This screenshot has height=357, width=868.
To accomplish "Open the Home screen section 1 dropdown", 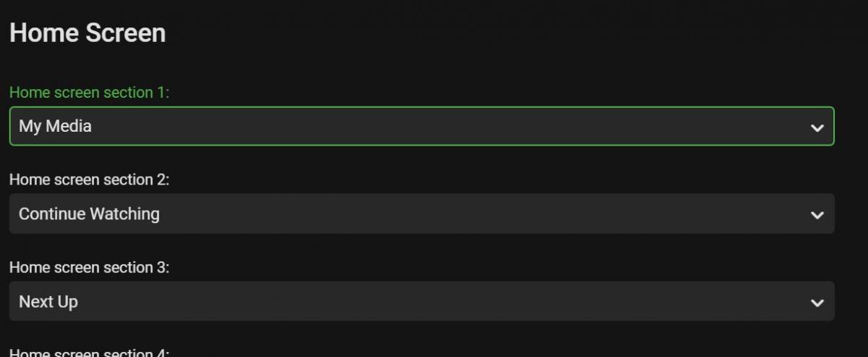I will (421, 127).
